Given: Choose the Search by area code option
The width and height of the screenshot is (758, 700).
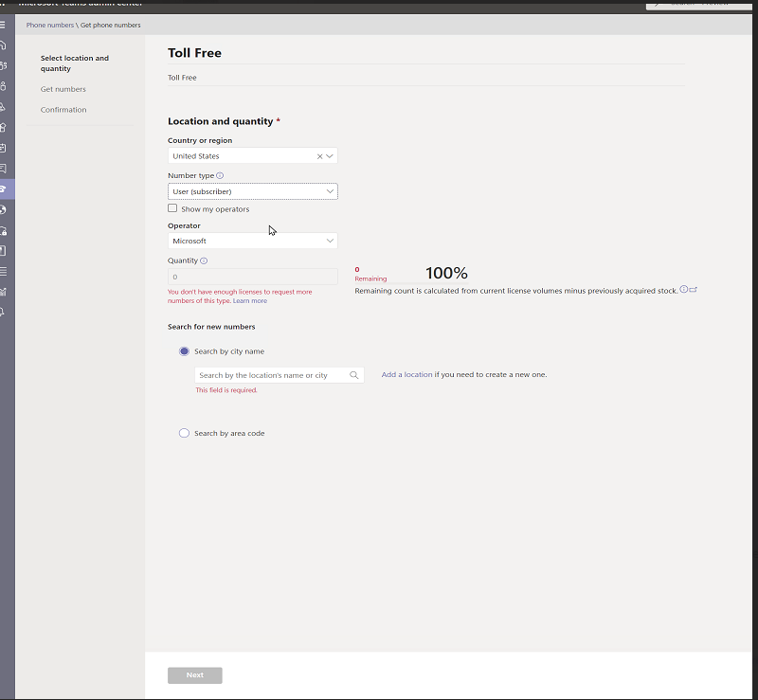Looking at the screenshot, I should (x=184, y=433).
